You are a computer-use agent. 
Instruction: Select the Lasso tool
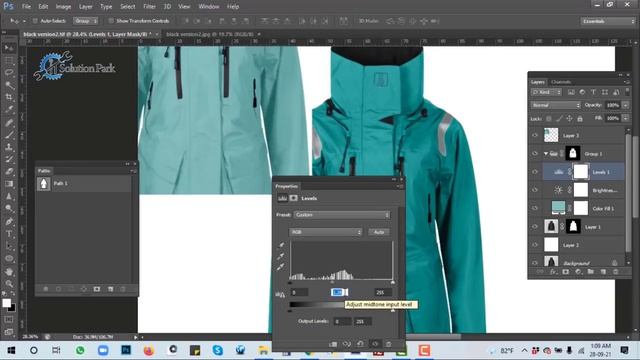click(x=9, y=73)
